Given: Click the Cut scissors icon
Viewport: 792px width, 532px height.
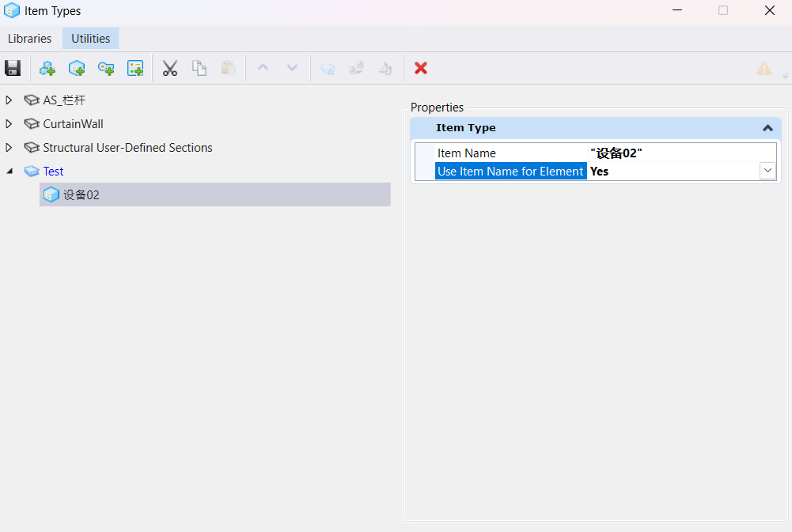Looking at the screenshot, I should click(170, 68).
